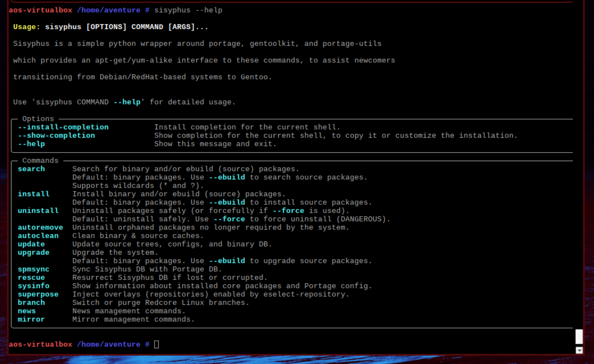This screenshot has width=594, height=364.
Task: Click 'News management commands.' description
Action: (x=129, y=311)
